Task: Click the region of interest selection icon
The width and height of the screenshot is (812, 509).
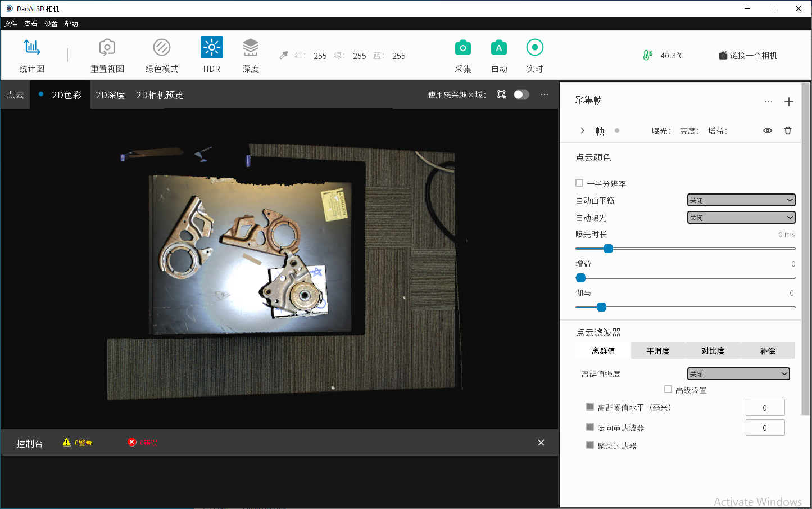Action: tap(502, 94)
